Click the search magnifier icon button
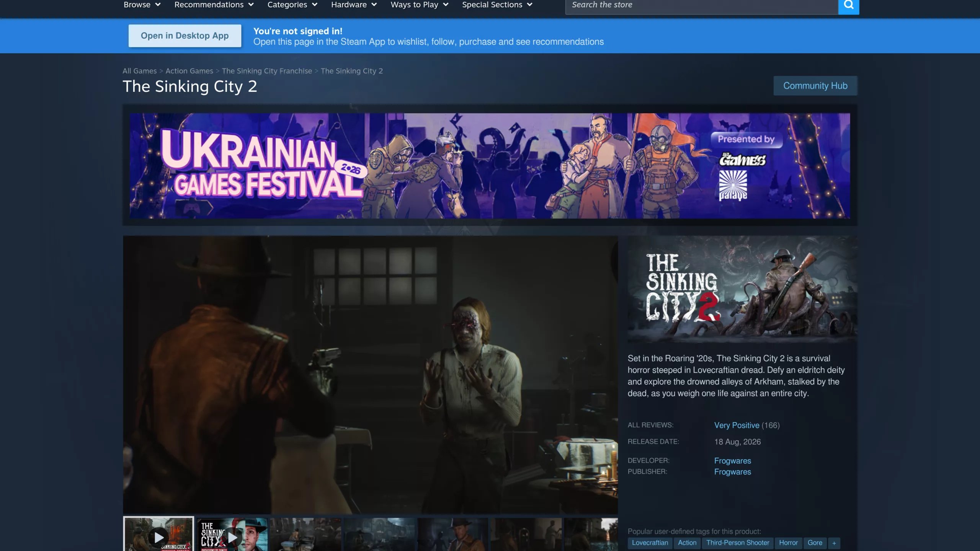This screenshot has width=980, height=551. pyautogui.click(x=848, y=5)
